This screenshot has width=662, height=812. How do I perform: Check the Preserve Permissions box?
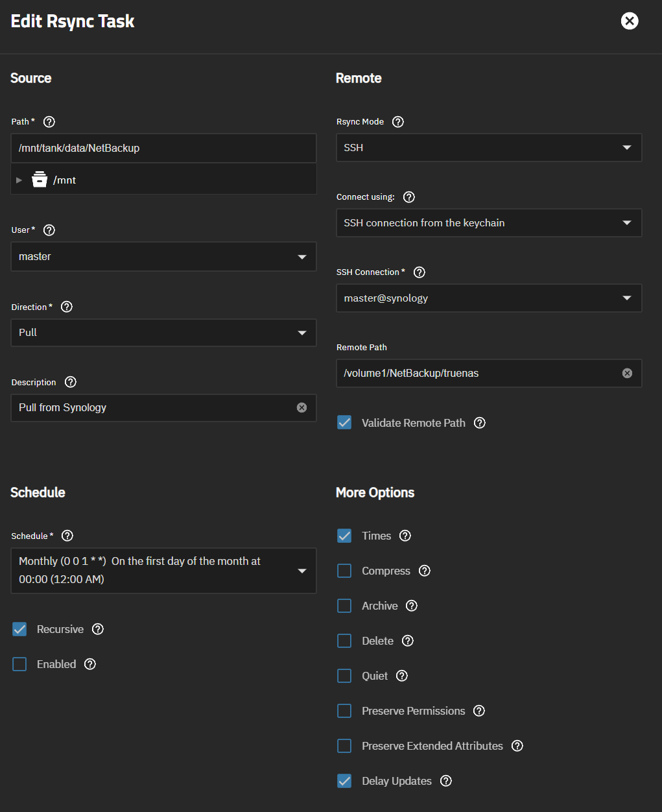click(x=344, y=711)
